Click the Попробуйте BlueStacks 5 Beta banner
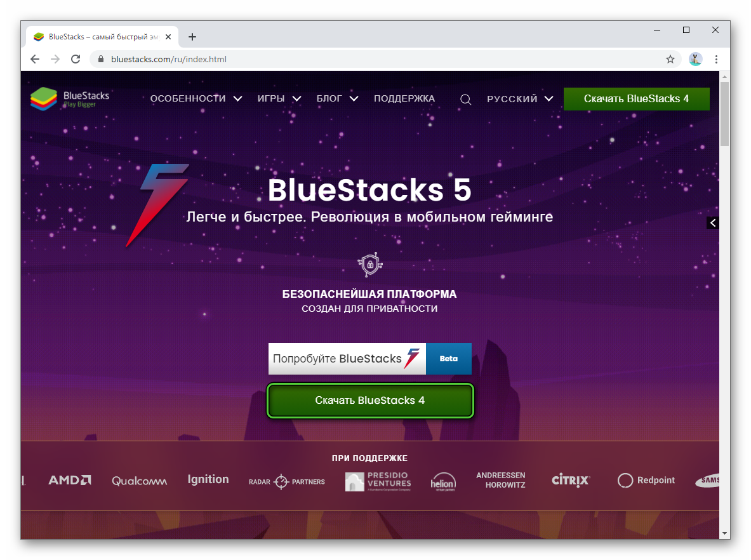The height and width of the screenshot is (560, 751). pos(369,359)
